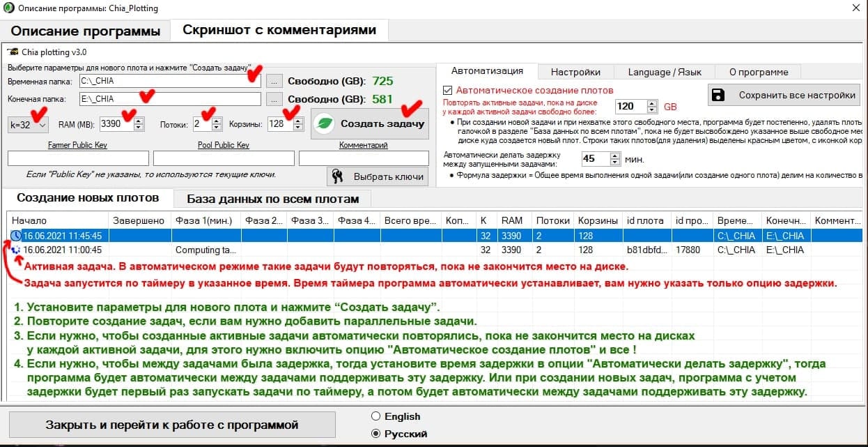Click the Потоки spinner arrows
This screenshot has width=868, height=447.
click(217, 124)
